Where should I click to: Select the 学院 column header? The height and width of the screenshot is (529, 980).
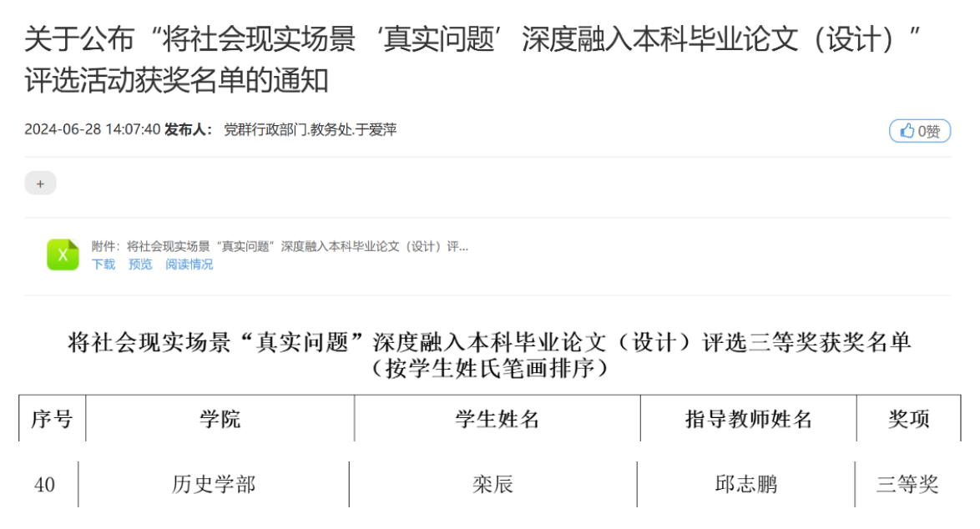tap(220, 419)
